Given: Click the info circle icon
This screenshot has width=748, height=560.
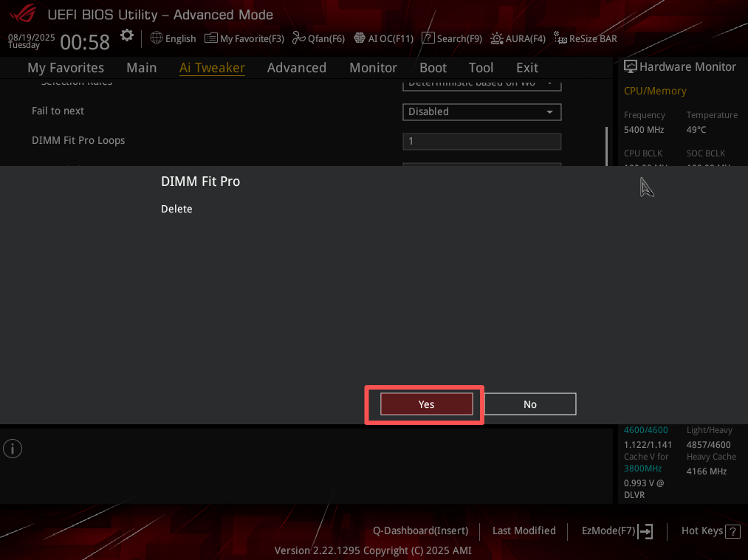Looking at the screenshot, I should click(x=13, y=449).
